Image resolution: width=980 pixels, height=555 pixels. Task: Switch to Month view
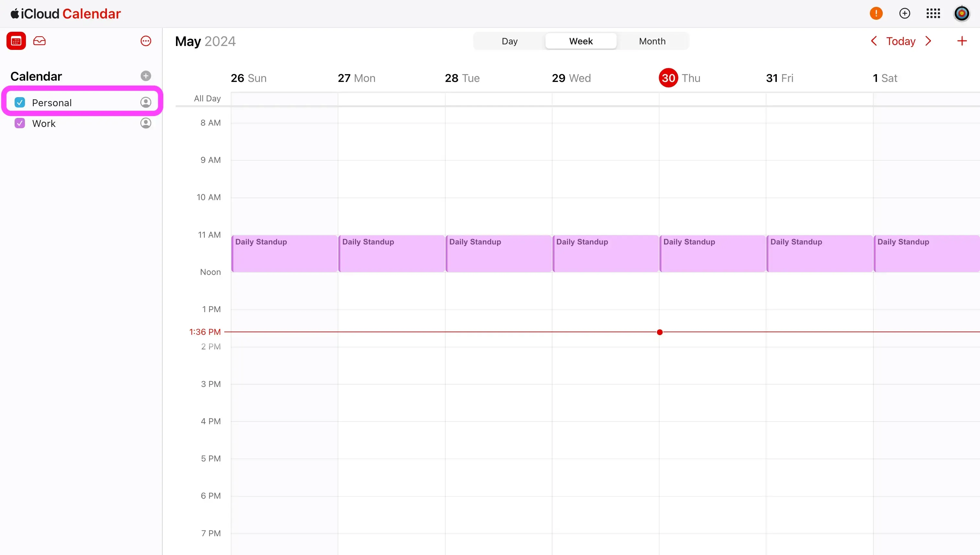[x=652, y=41]
